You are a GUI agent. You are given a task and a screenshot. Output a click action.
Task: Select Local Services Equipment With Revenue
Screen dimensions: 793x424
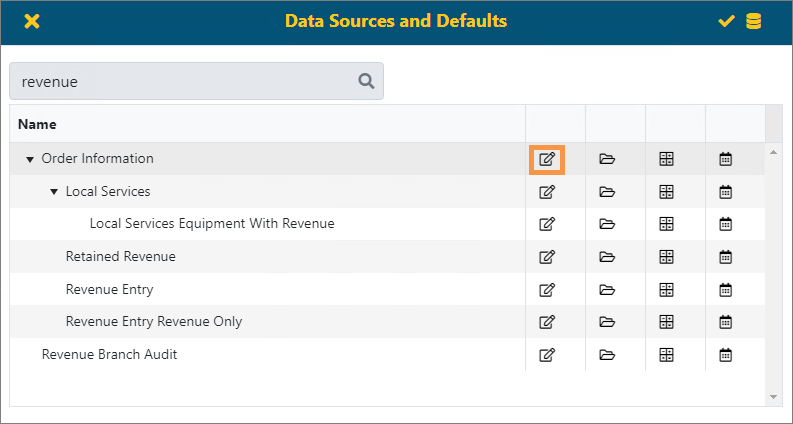pos(211,224)
